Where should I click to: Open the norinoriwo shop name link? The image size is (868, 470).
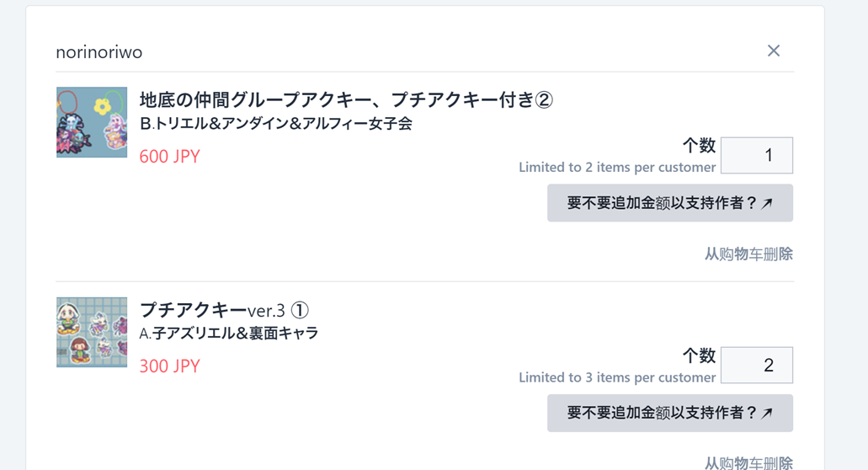point(99,52)
